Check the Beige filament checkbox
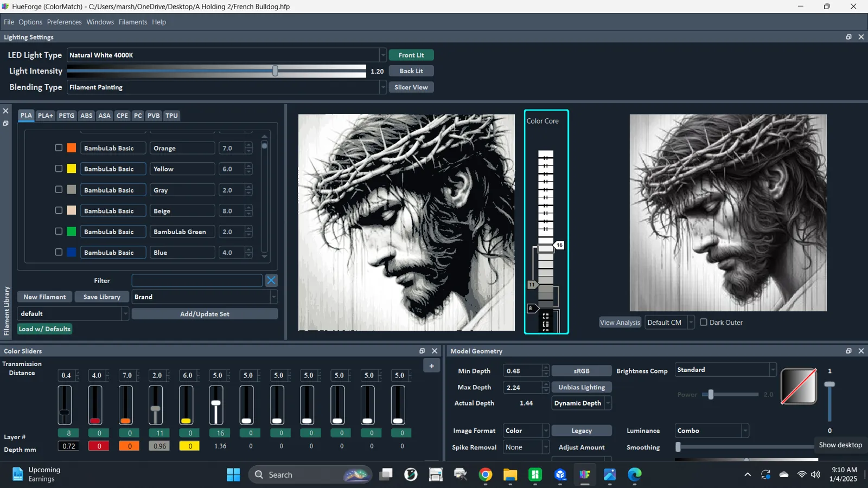Viewport: 868px width, 488px height. pyautogui.click(x=59, y=210)
